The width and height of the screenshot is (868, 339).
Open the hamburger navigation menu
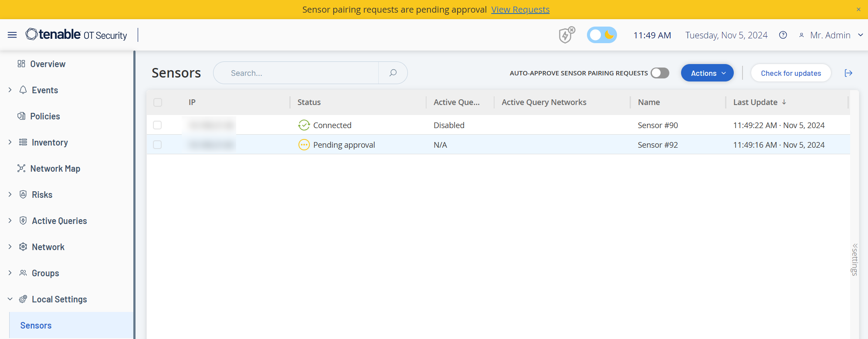12,35
